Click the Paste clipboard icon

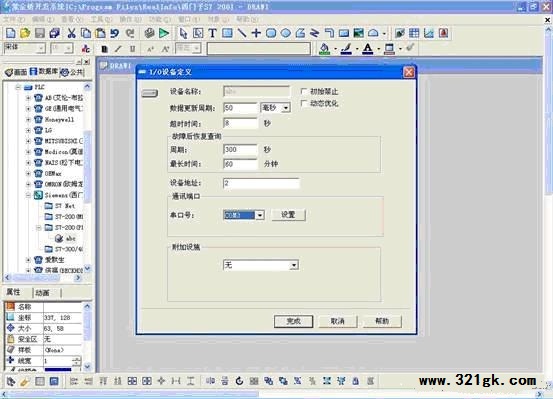coord(100,33)
